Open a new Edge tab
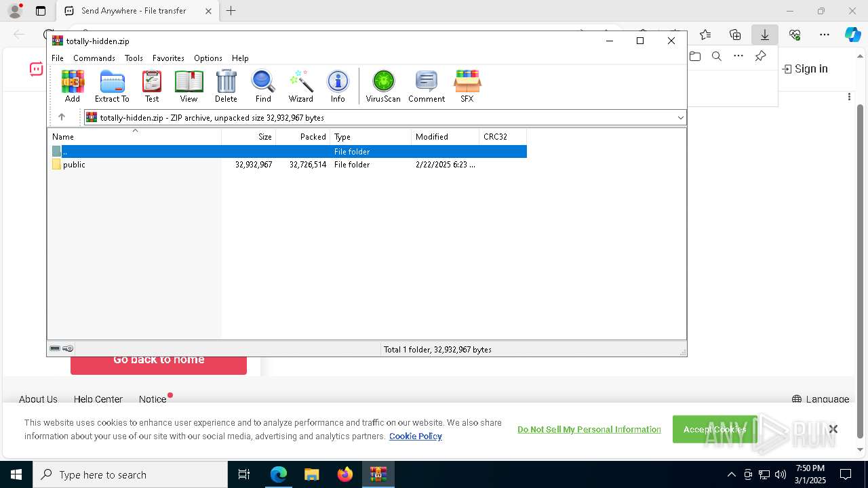868x488 pixels. (231, 11)
